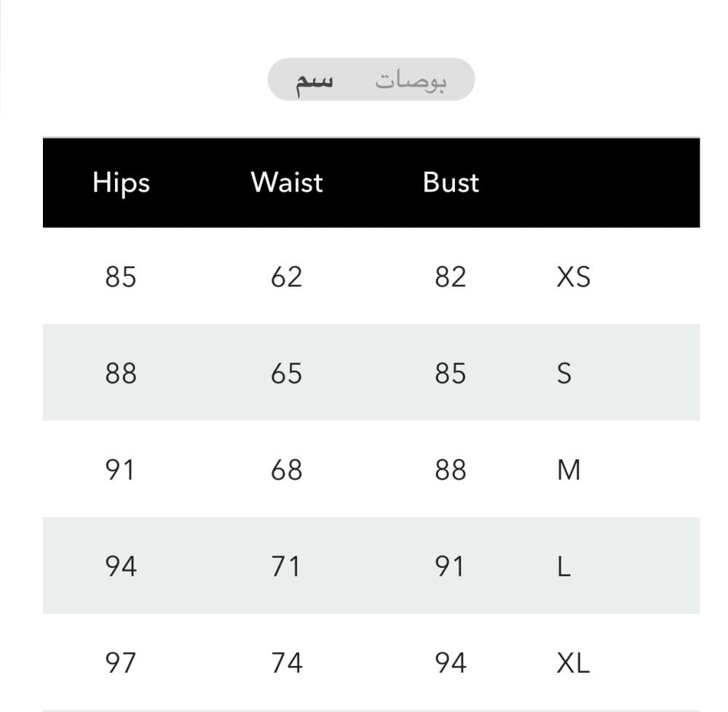Switch units to بوصات (inches)
This screenshot has height=712, width=728.
[x=411, y=81]
